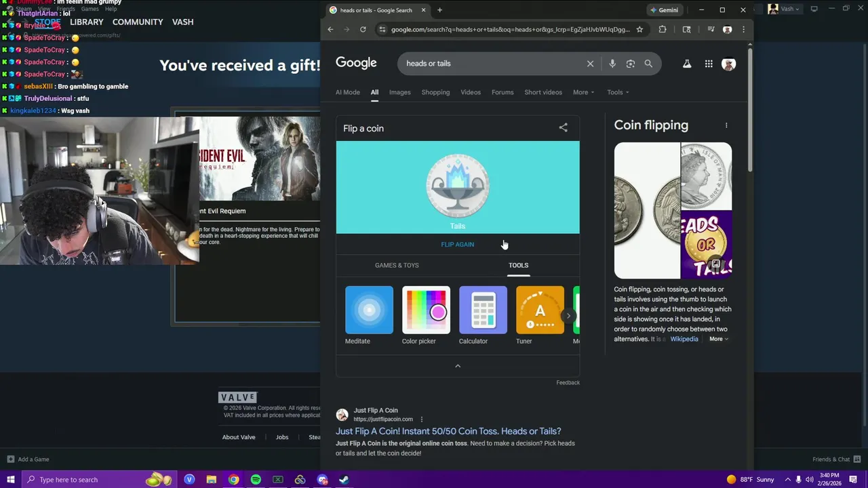868x488 pixels.
Task: Open Friends & Chat in Steam
Action: 835,460
